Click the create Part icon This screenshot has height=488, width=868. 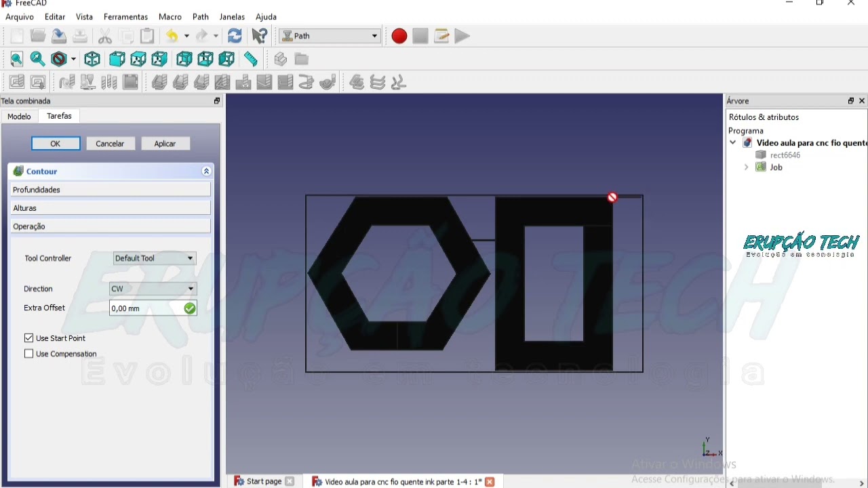pyautogui.click(x=281, y=60)
